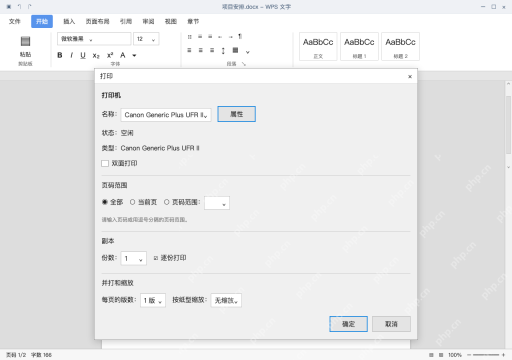512x360 pixels.
Task: Open paragraph settings launcher arrow beside 段落
Action: pos(244,64)
